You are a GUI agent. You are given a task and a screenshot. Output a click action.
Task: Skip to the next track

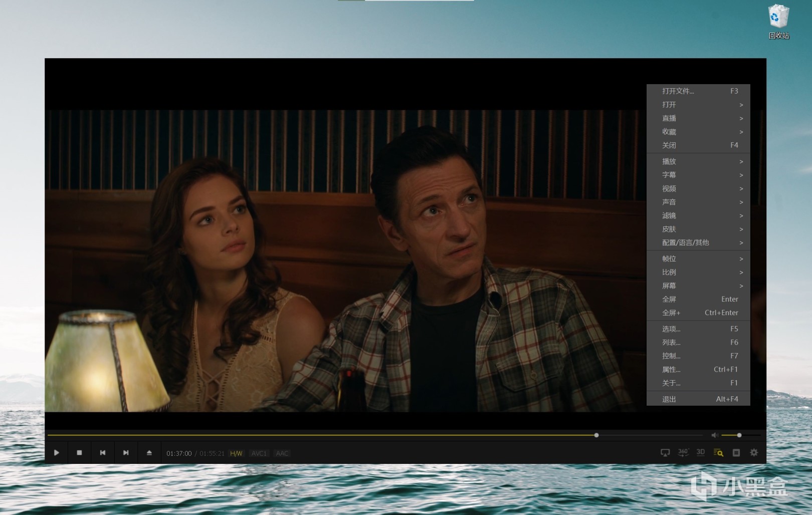[x=126, y=453]
